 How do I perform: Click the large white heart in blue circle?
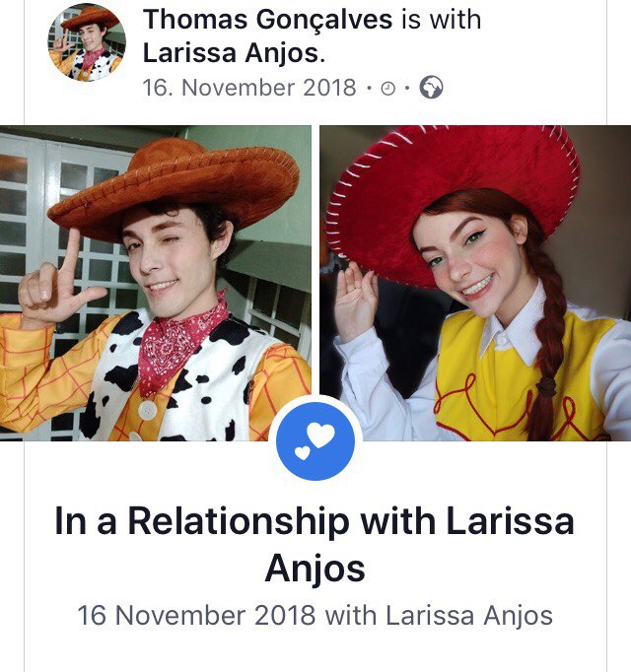[x=320, y=435]
